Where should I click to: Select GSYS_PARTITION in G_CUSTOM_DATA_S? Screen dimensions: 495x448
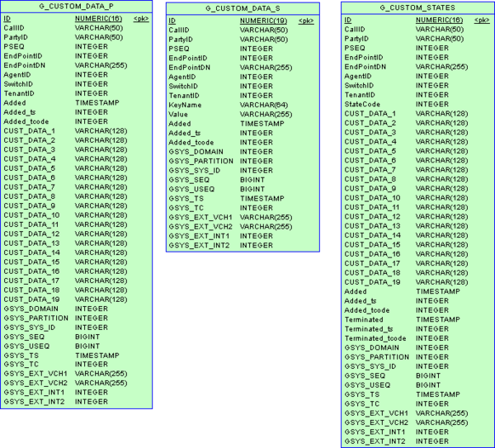click(x=201, y=162)
